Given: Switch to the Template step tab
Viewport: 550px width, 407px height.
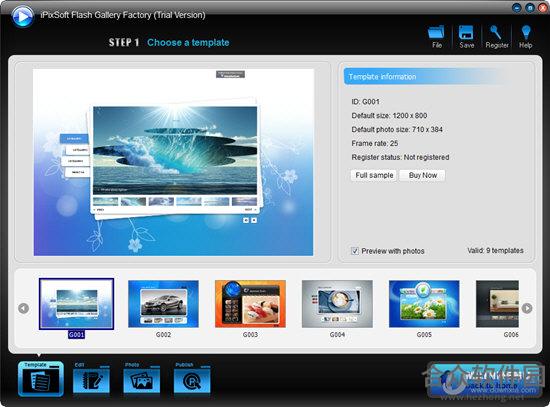Looking at the screenshot, I should (x=41, y=379).
